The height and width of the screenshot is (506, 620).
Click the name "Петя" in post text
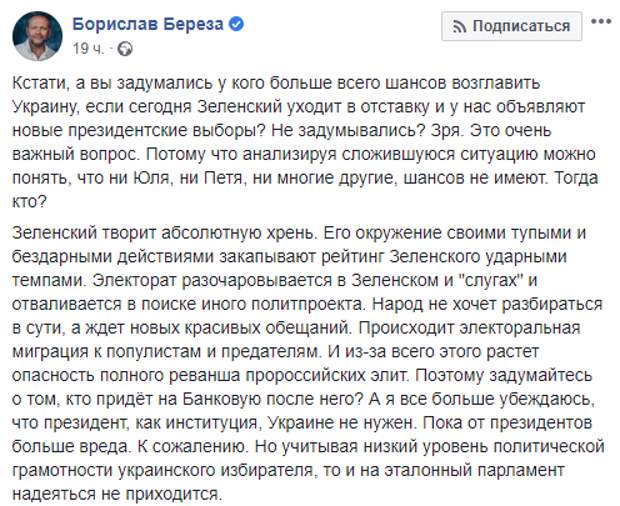223,178
